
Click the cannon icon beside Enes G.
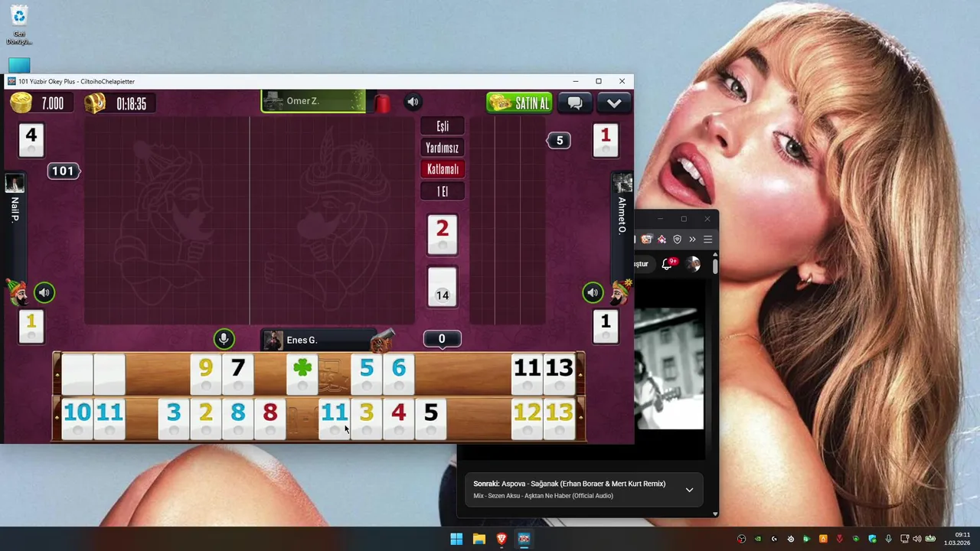point(382,340)
